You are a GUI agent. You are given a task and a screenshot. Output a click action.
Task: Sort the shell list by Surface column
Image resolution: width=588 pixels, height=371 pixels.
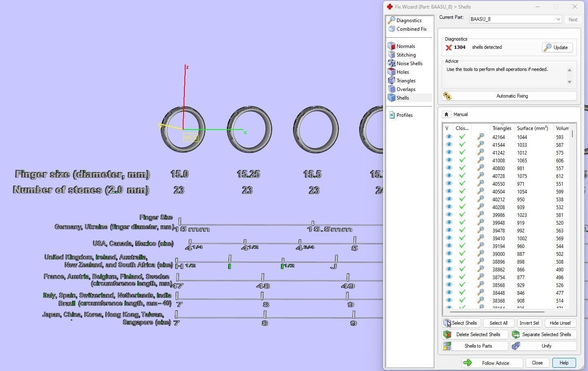click(533, 128)
